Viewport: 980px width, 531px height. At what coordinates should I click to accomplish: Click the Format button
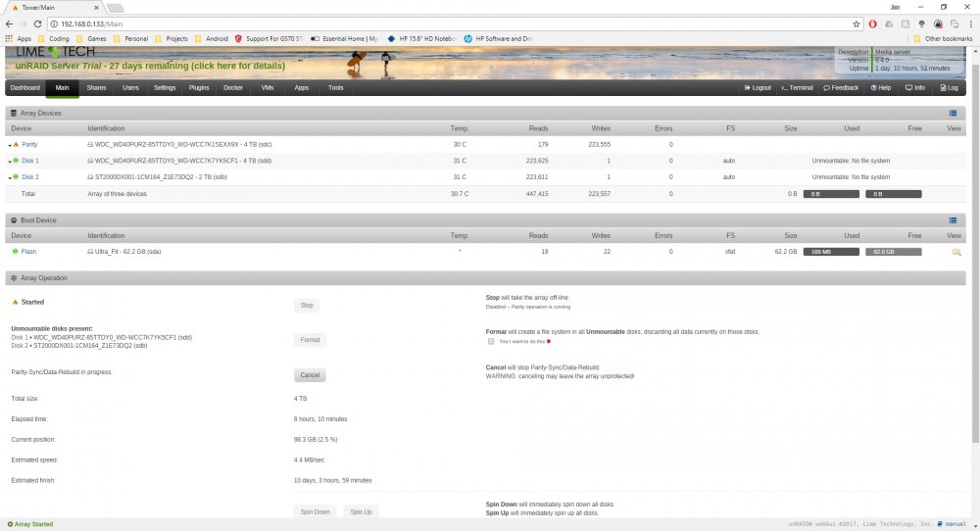[310, 340]
